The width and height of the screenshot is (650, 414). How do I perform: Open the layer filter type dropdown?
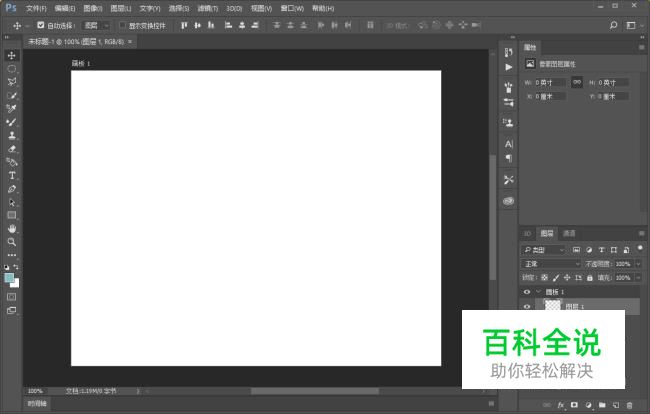coord(543,249)
